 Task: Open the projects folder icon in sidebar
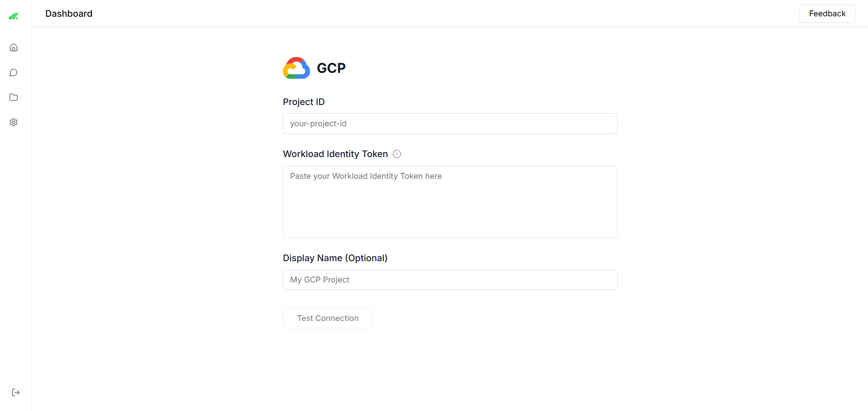[x=14, y=97]
